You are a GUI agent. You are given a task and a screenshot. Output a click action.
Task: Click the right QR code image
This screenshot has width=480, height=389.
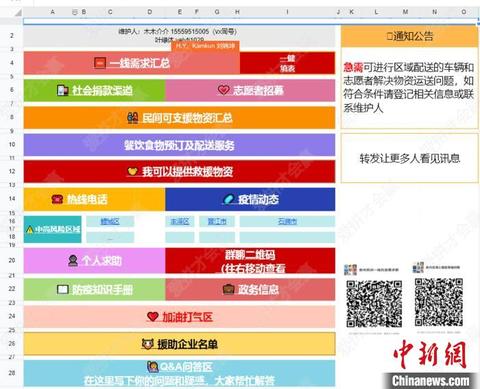pos(439,302)
